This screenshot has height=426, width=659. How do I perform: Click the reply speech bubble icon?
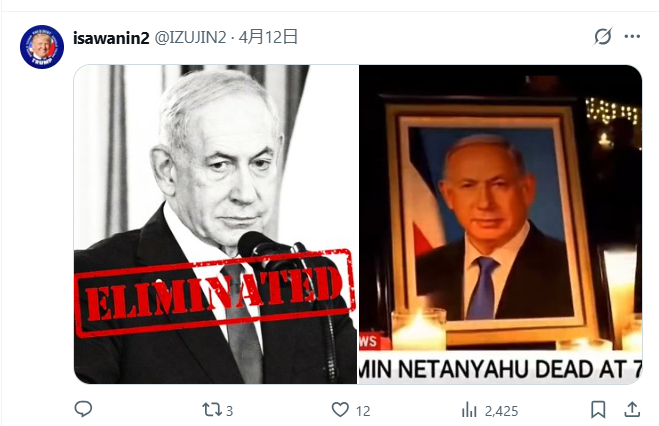pos(83,409)
